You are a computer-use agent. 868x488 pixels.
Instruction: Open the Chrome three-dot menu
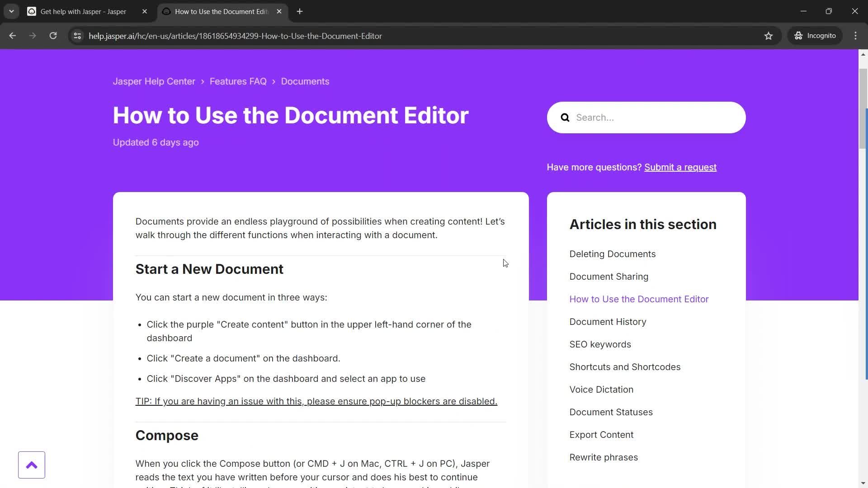coord(855,36)
